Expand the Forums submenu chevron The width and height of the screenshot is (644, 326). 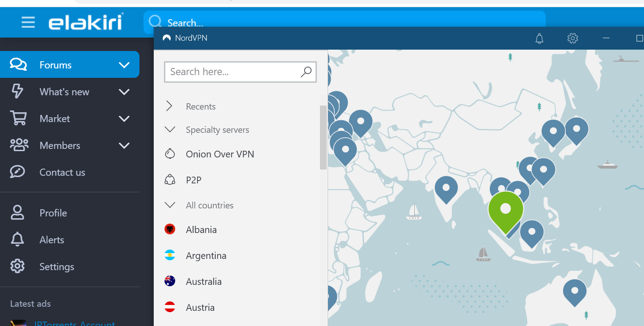(x=124, y=65)
